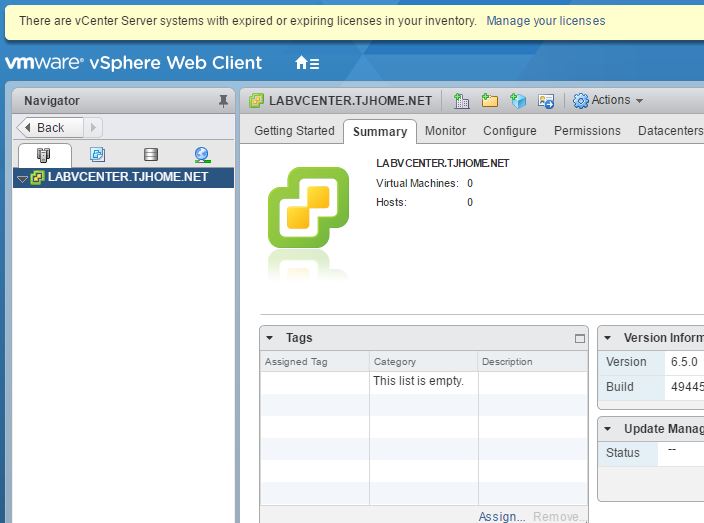Click the Assign License toolbar icon

click(x=546, y=101)
